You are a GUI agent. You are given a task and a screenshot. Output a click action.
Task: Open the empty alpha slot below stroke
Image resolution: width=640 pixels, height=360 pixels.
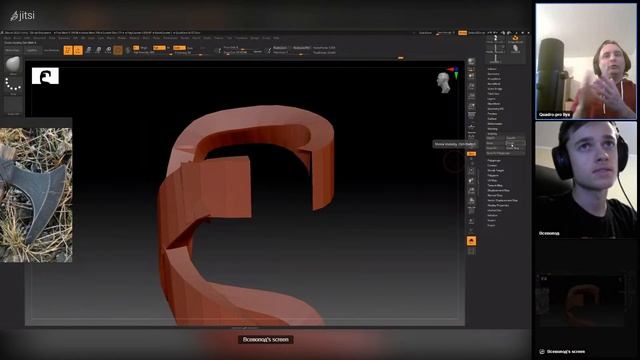point(13,105)
